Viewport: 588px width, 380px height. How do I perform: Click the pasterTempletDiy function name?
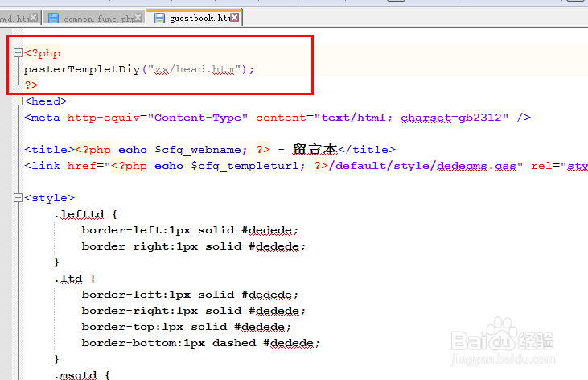82,69
